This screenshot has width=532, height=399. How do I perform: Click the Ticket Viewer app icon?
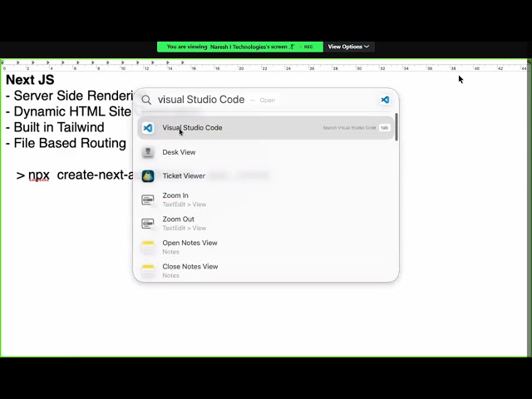[x=148, y=176]
